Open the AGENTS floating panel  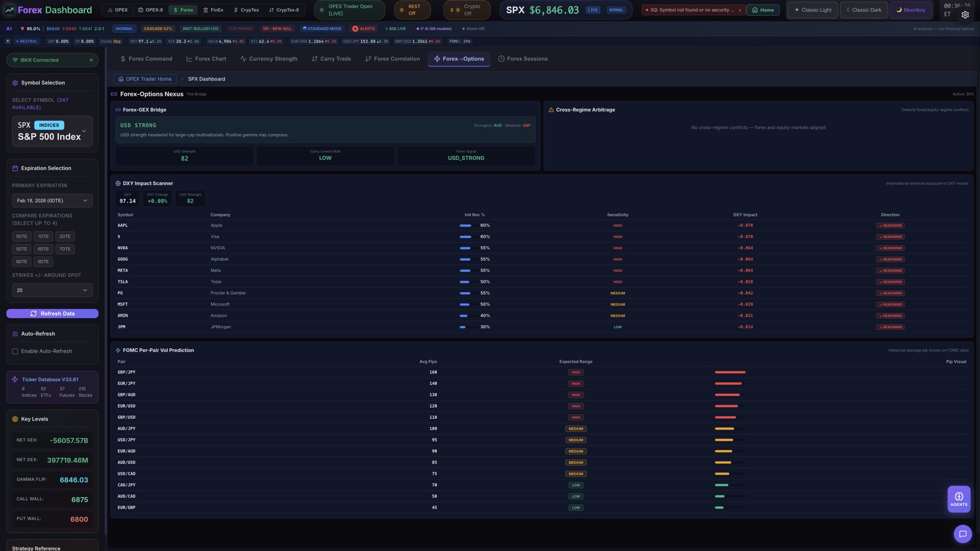tap(959, 498)
